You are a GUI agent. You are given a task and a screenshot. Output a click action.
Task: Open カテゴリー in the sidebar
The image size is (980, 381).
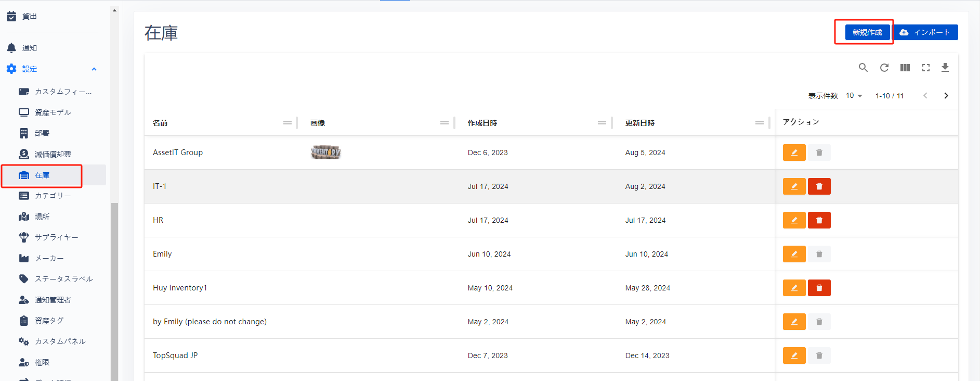click(x=53, y=196)
